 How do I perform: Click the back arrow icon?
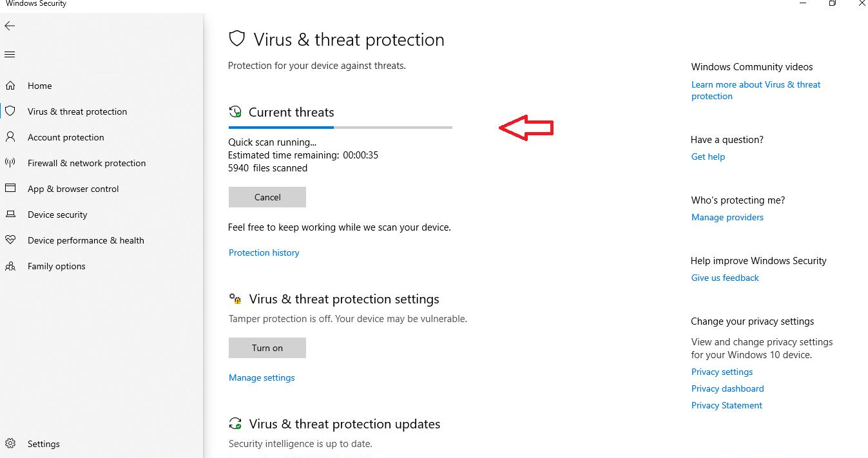10,26
